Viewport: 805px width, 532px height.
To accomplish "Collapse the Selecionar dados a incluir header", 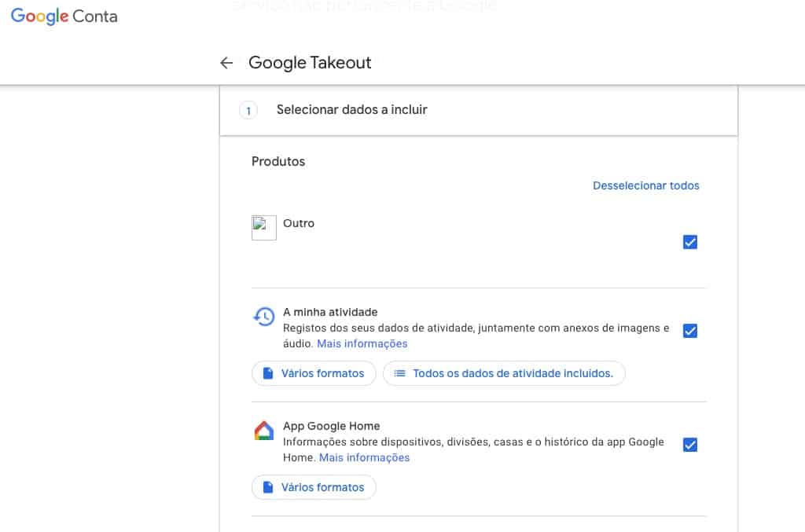I will (x=479, y=110).
